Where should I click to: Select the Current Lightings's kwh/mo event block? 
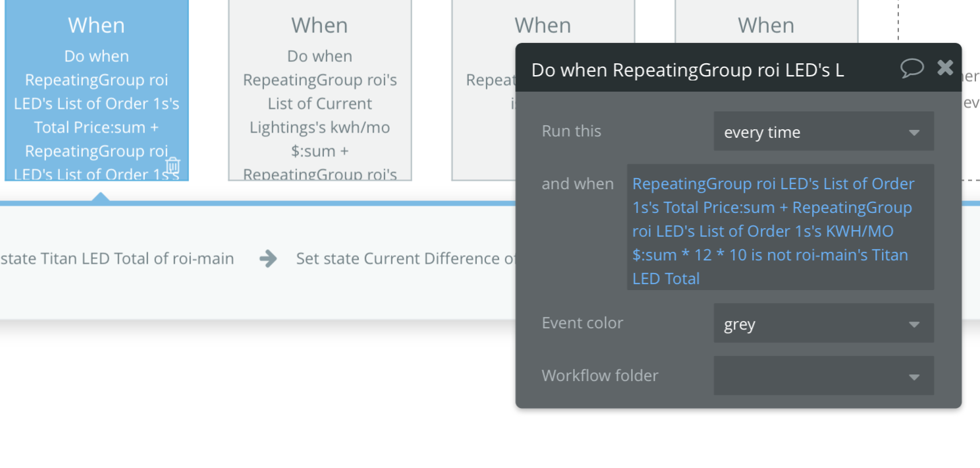[320, 92]
